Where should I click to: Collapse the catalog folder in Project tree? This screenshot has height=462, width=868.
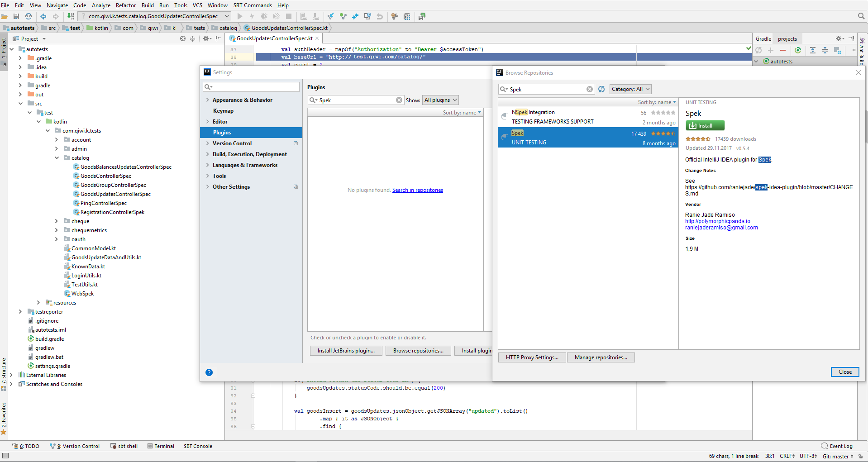57,158
